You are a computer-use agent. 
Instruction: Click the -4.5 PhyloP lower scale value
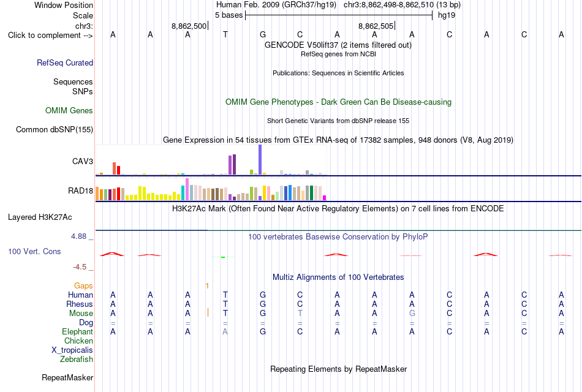80,267
